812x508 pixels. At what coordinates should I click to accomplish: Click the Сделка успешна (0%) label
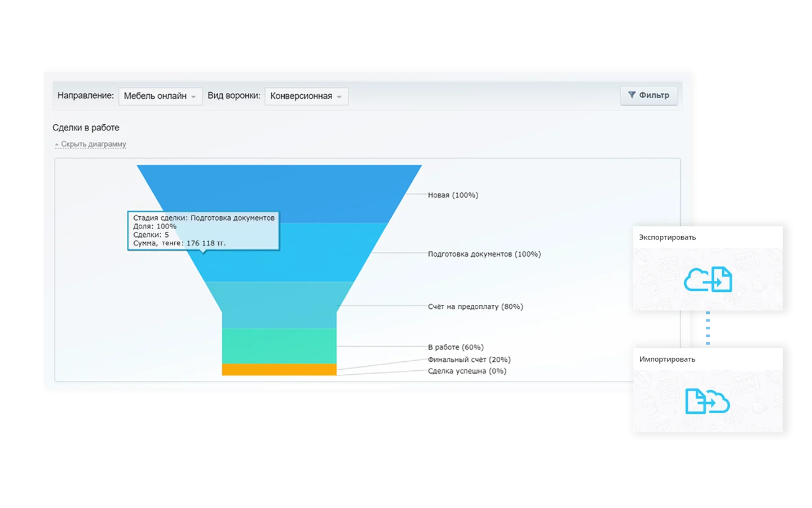click(x=467, y=371)
